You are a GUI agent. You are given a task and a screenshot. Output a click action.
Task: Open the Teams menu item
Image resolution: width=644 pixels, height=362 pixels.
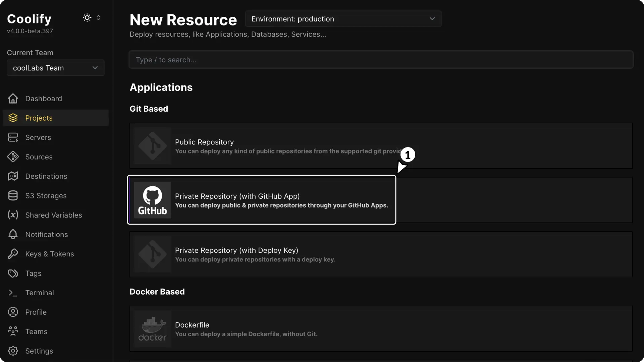click(36, 331)
